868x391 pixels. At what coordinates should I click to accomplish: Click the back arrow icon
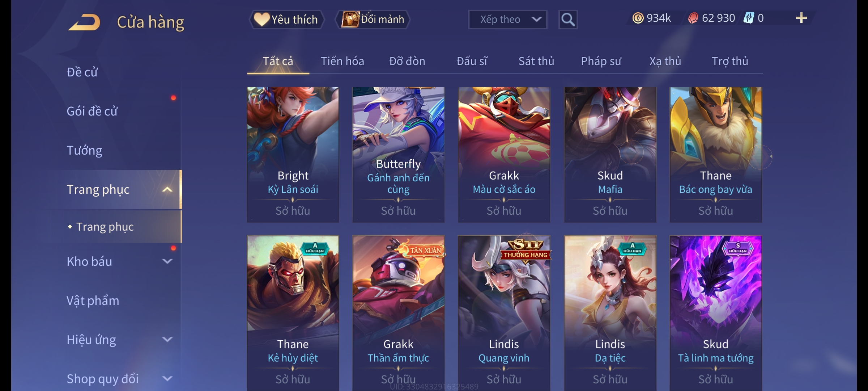point(84,22)
